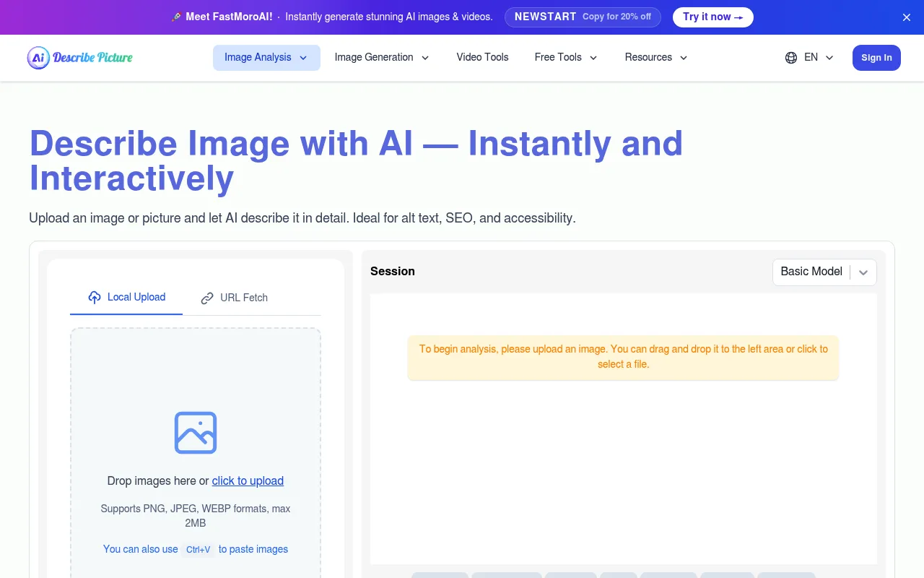
Task: Expand the Resources chevron
Action: click(x=684, y=58)
